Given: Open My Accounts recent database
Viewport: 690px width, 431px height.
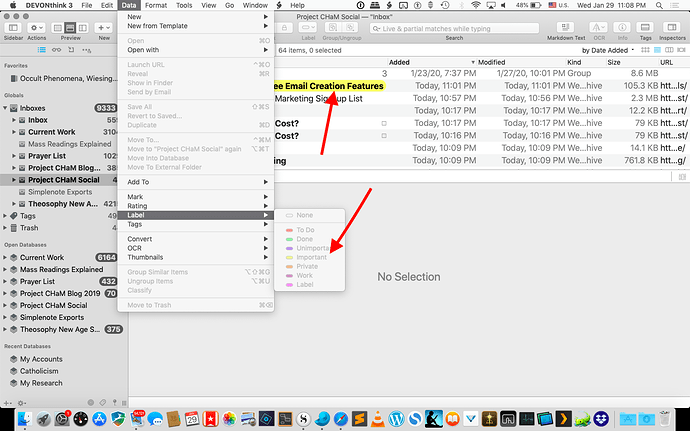Looking at the screenshot, I should (x=41, y=359).
